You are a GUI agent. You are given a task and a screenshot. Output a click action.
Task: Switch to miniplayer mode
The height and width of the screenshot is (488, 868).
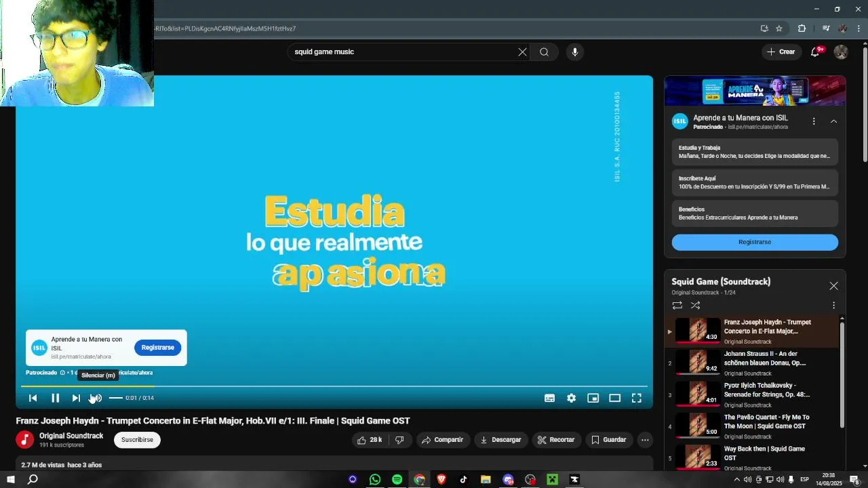(593, 399)
